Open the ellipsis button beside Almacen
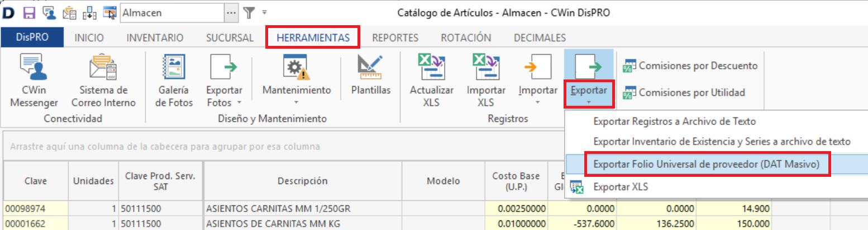The height and width of the screenshot is (230, 868). [x=231, y=12]
